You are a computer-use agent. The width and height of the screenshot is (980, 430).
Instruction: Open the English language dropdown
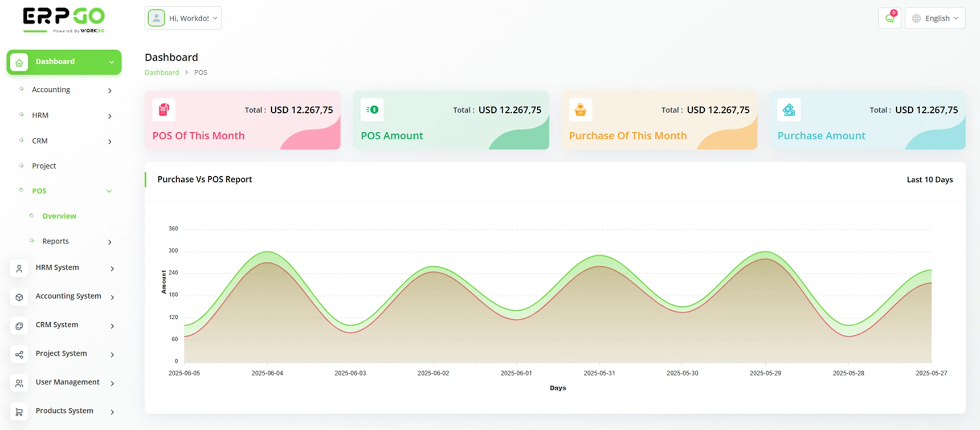pos(935,18)
